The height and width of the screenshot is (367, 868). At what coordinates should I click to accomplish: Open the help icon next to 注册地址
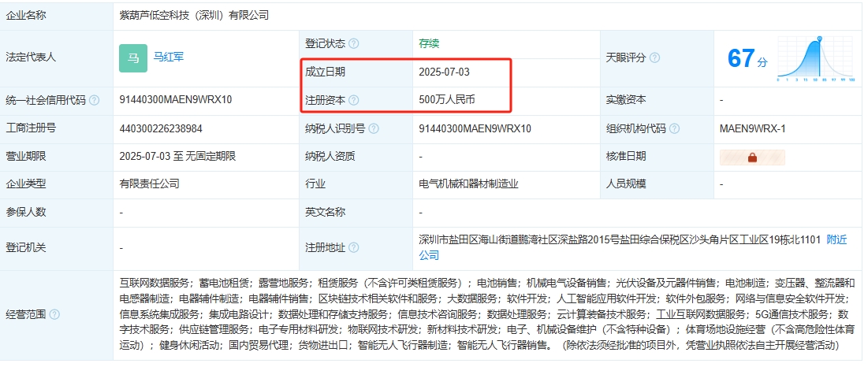[354, 247]
